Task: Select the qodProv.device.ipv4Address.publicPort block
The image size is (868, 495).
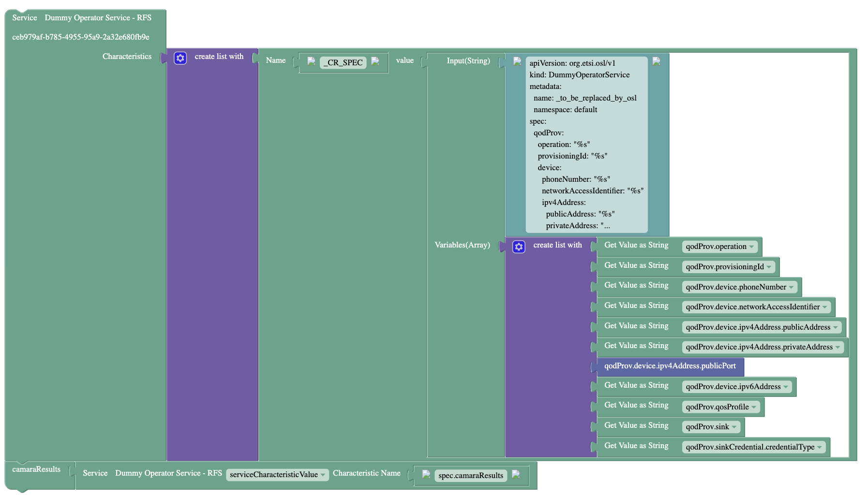Action: coord(670,366)
